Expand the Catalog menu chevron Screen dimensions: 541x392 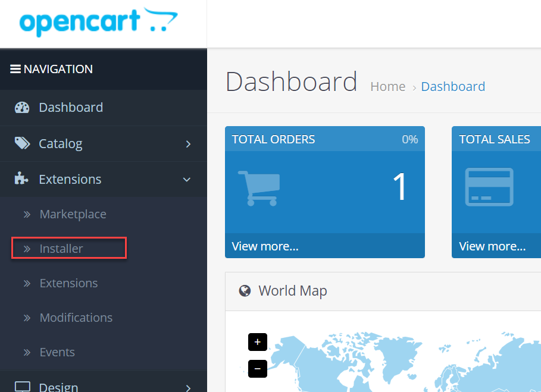click(188, 144)
